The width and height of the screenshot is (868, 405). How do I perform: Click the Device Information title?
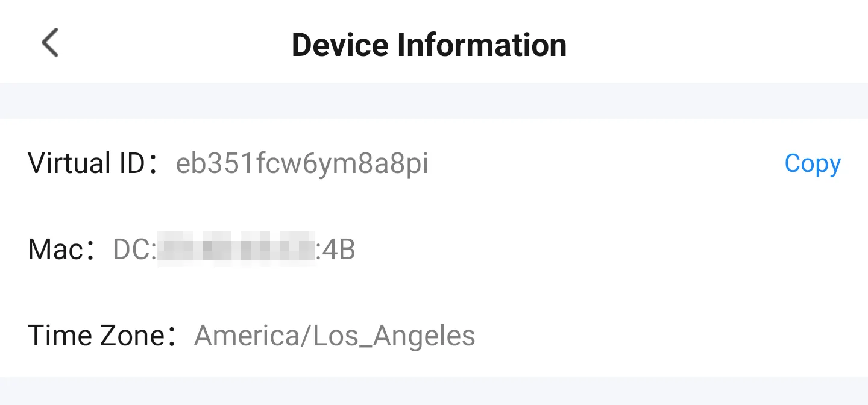[429, 44]
